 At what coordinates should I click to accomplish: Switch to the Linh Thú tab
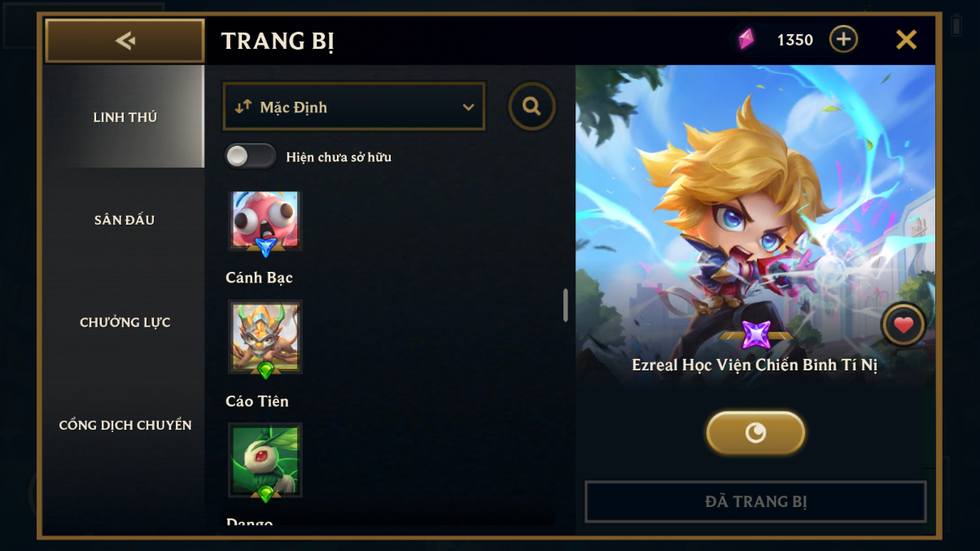[125, 116]
